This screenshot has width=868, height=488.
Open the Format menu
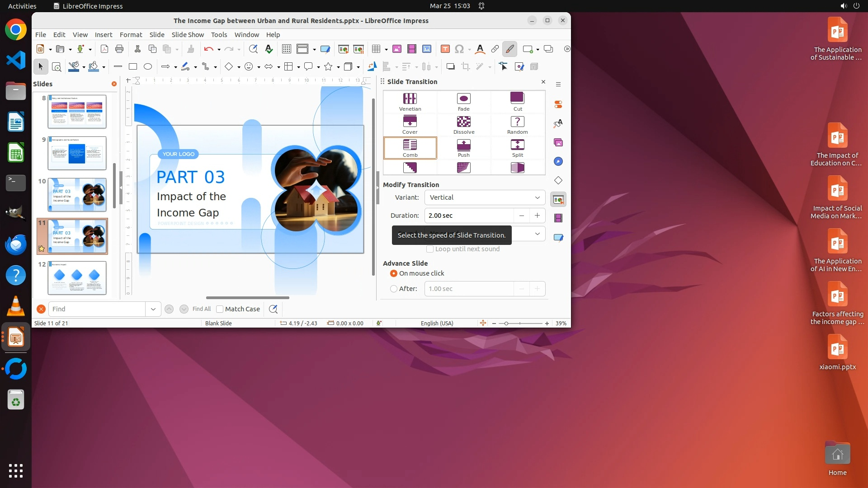pos(131,34)
